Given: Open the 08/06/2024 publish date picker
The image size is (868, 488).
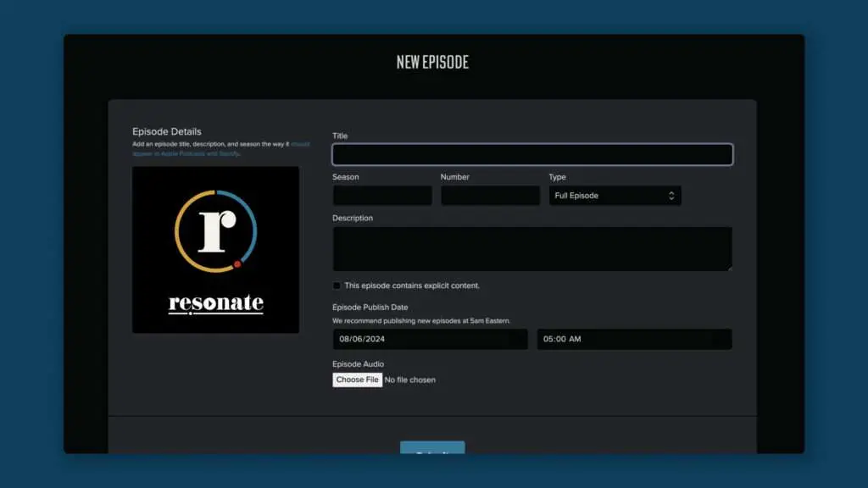Looking at the screenshot, I should 430,339.
